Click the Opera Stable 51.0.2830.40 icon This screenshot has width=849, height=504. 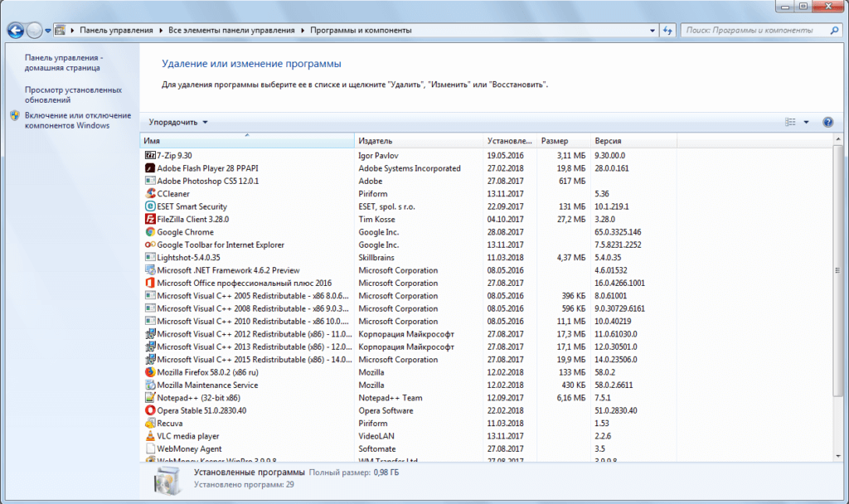coord(150,410)
